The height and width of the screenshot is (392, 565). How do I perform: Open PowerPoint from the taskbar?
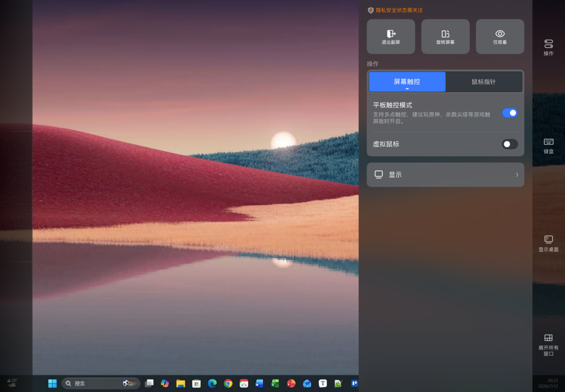point(291,383)
